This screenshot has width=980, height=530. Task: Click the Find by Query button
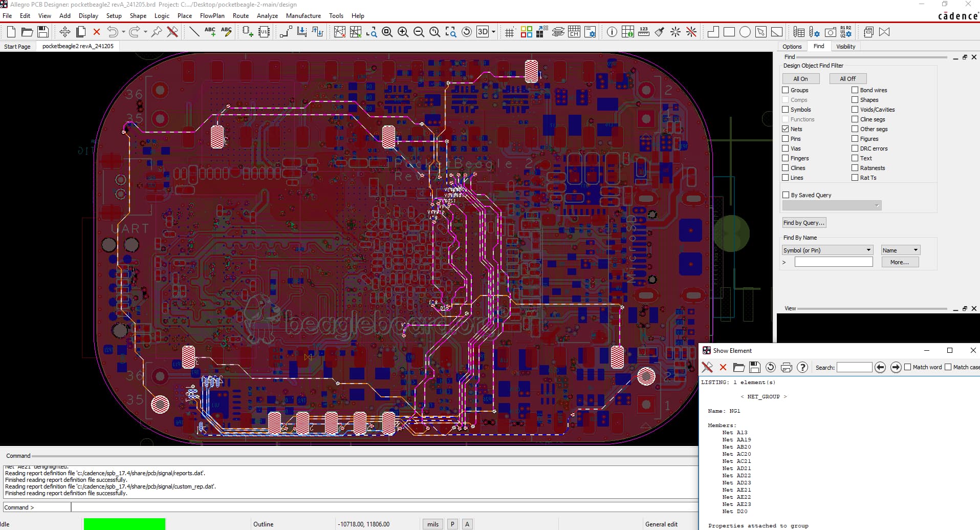[803, 223]
